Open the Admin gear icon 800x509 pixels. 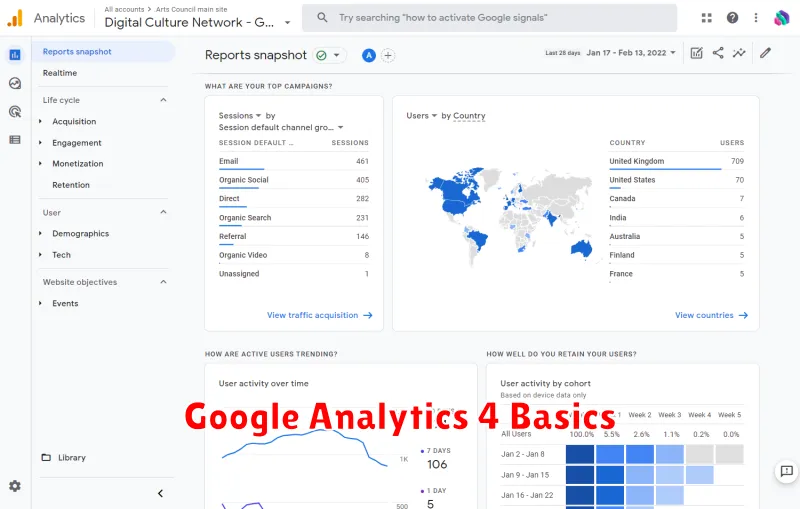click(15, 486)
